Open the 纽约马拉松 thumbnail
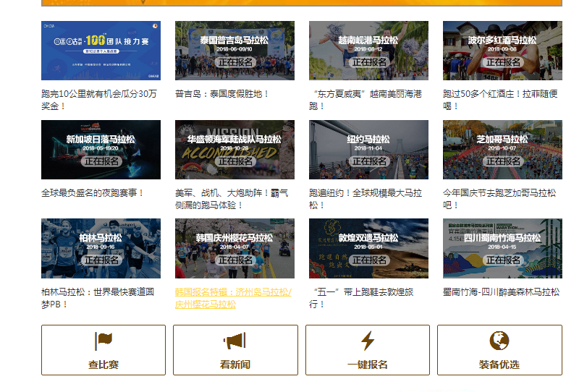Image resolution: width=566 pixels, height=392 pixels. coord(368,150)
